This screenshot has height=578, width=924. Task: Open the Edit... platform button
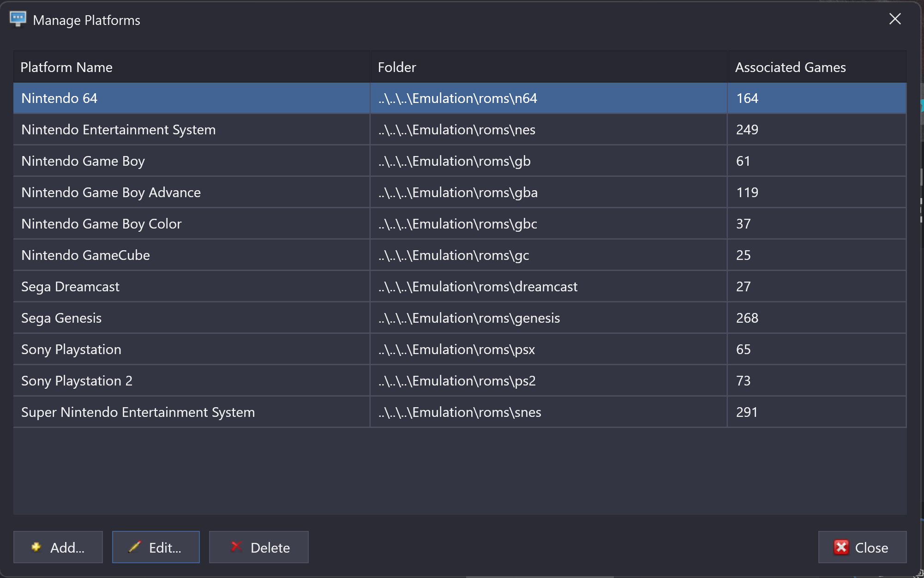coord(156,547)
